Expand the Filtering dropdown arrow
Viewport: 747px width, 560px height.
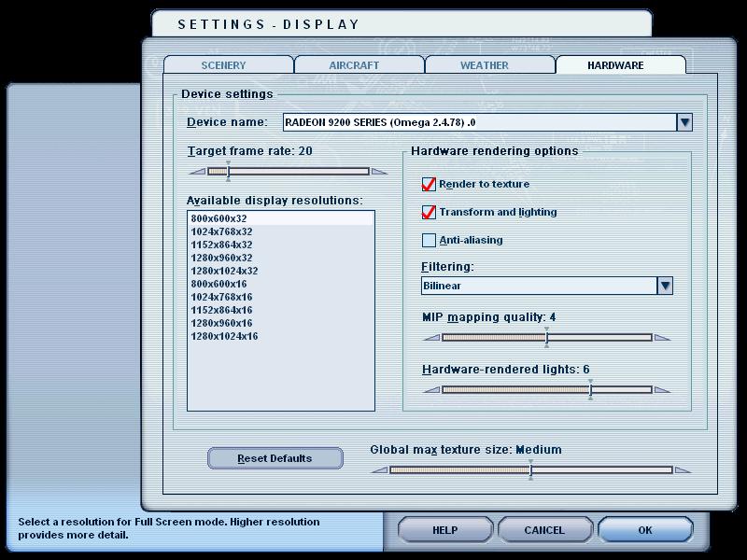[665, 286]
